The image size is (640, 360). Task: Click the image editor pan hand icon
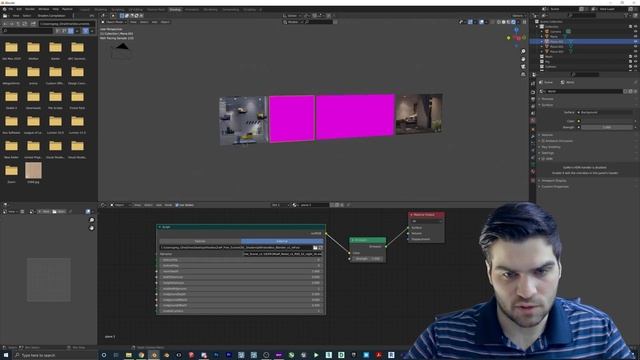[x=92, y=228]
